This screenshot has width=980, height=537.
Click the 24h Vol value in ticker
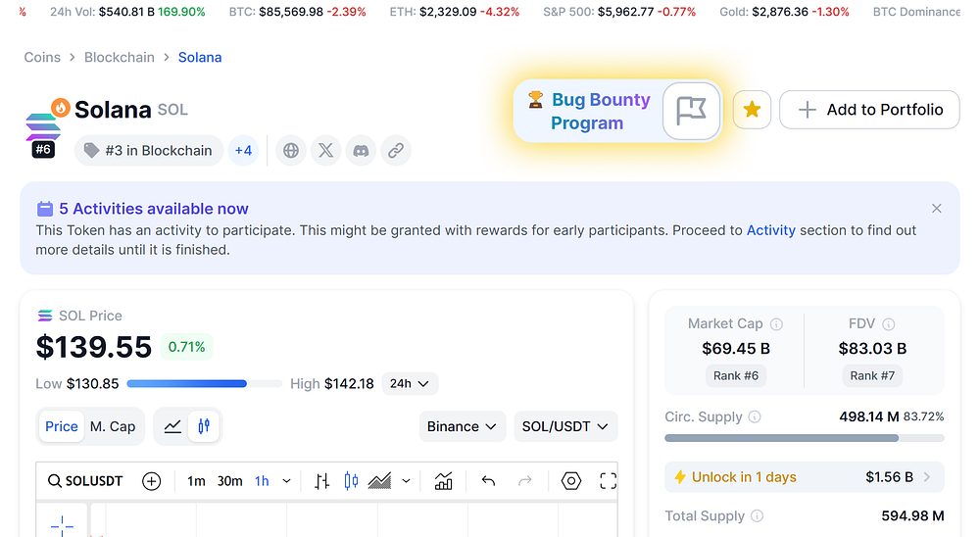[x=126, y=12]
